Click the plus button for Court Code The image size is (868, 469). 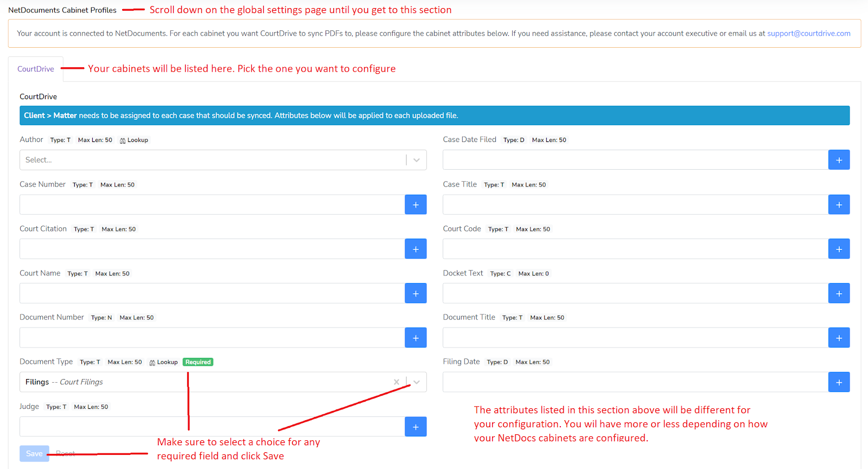coord(839,249)
